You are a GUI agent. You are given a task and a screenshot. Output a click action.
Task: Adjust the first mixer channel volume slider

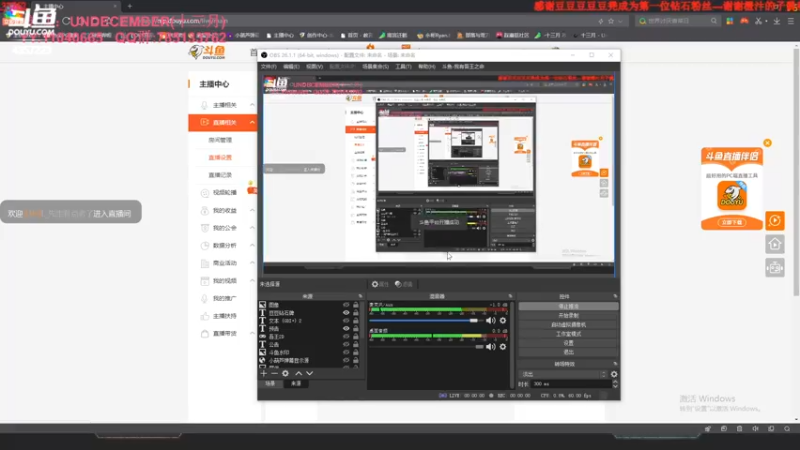(x=426, y=320)
